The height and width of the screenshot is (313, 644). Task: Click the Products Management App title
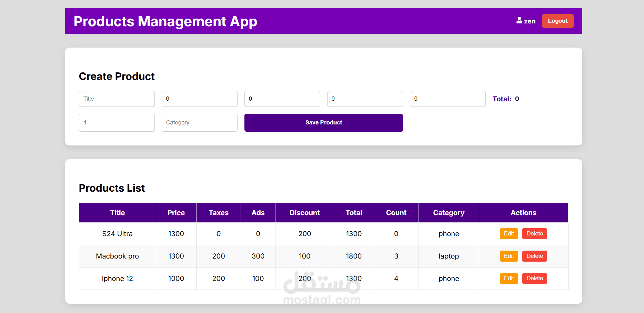(x=165, y=21)
